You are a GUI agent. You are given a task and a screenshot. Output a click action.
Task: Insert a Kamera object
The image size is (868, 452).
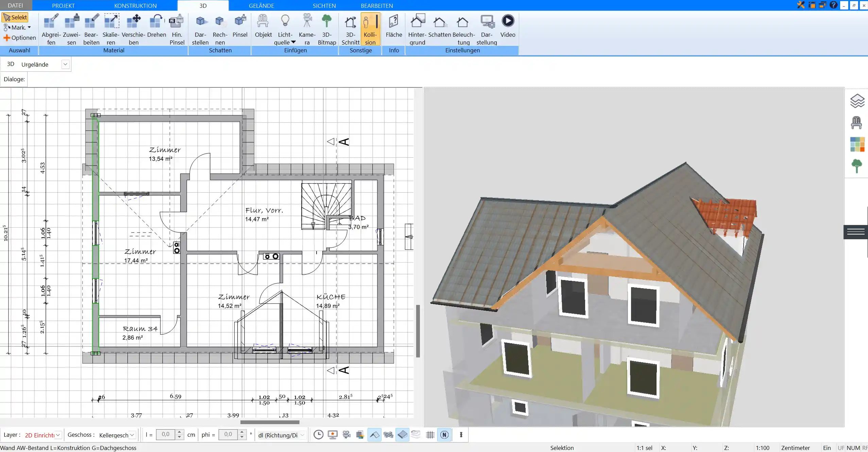pyautogui.click(x=307, y=30)
